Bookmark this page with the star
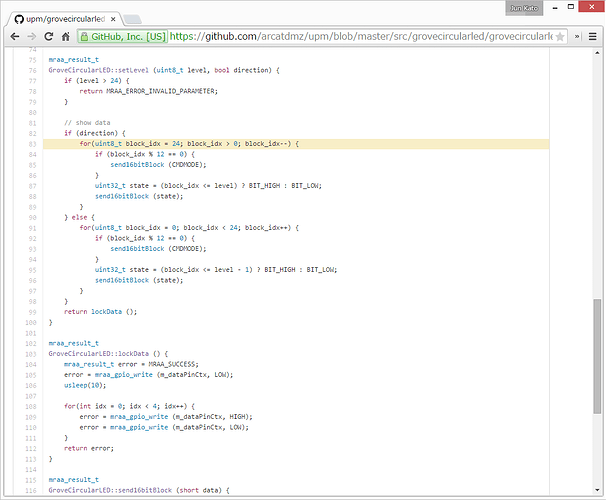The height and width of the screenshot is (500, 606). coord(560,37)
